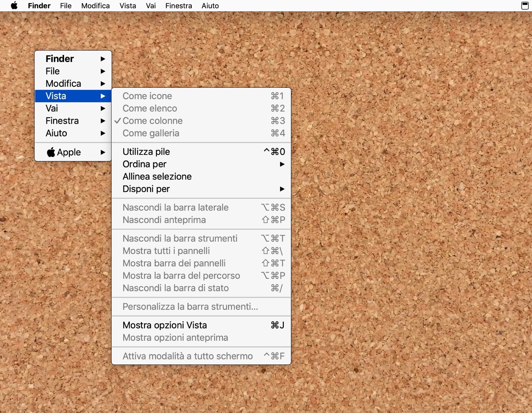This screenshot has height=413, width=532.
Task: Open the Vai menu in the menu bar
Action: (151, 6)
